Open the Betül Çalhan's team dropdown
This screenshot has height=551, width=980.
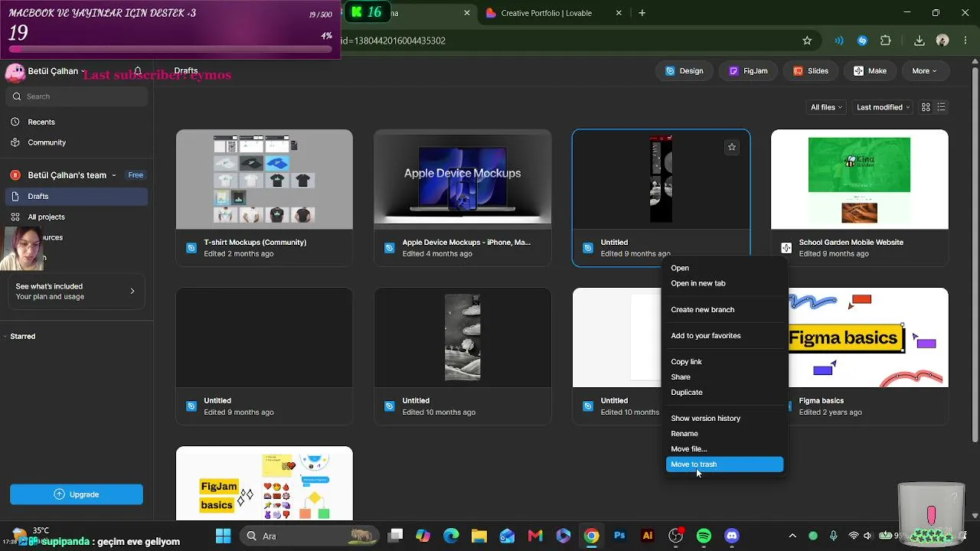[x=72, y=175]
